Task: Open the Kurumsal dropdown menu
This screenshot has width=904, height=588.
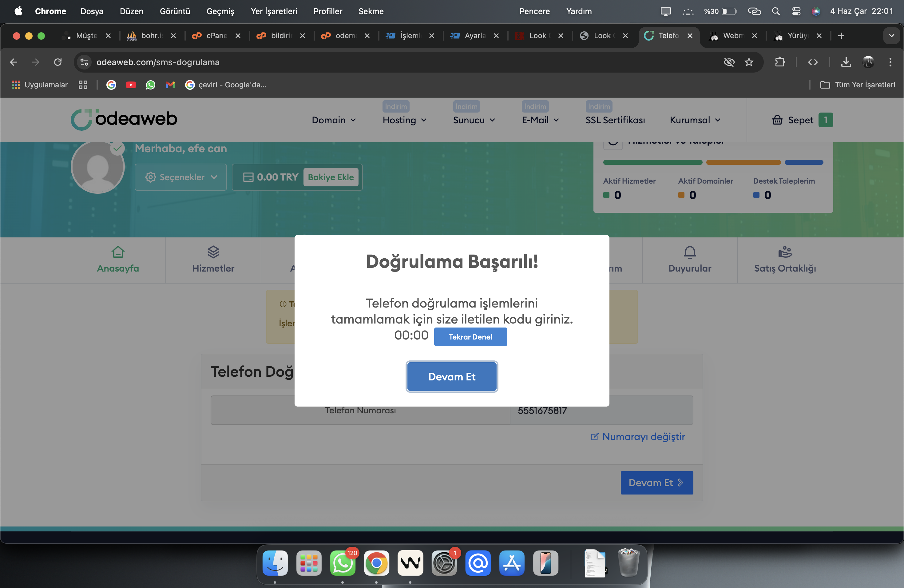Action: pyautogui.click(x=695, y=120)
